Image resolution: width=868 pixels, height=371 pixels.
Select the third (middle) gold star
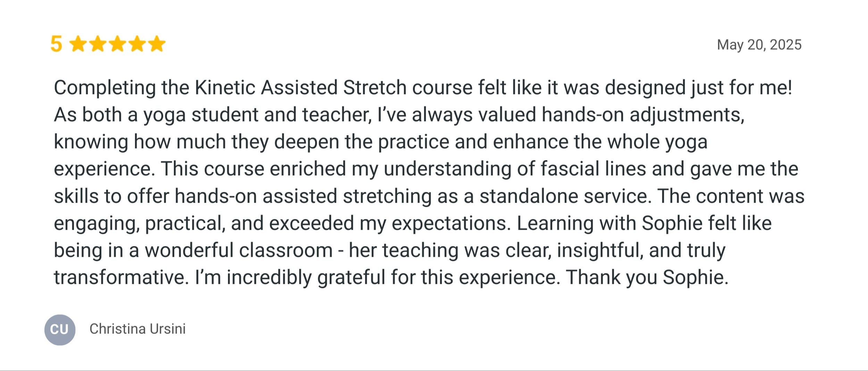pos(118,44)
